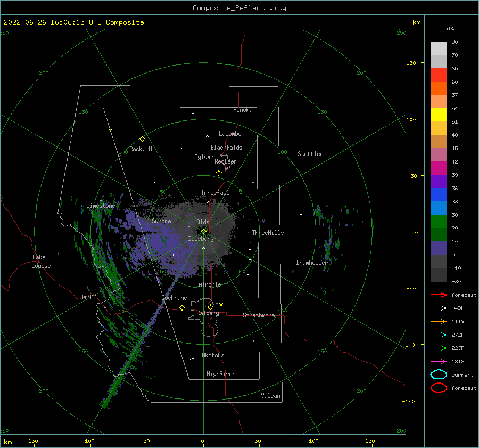
Task: Select the Lacombe label
Action: point(230,134)
